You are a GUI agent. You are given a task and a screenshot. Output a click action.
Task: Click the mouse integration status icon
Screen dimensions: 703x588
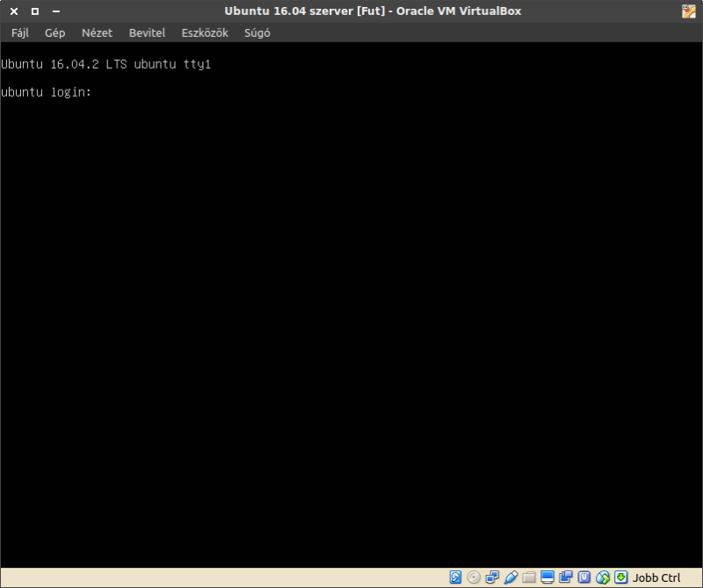click(x=603, y=577)
